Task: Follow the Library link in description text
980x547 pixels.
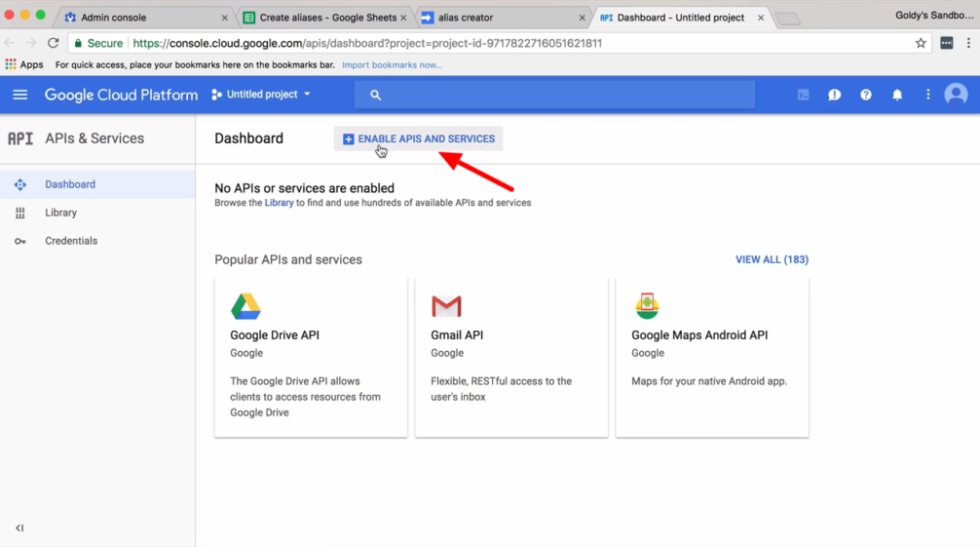Action: [279, 203]
